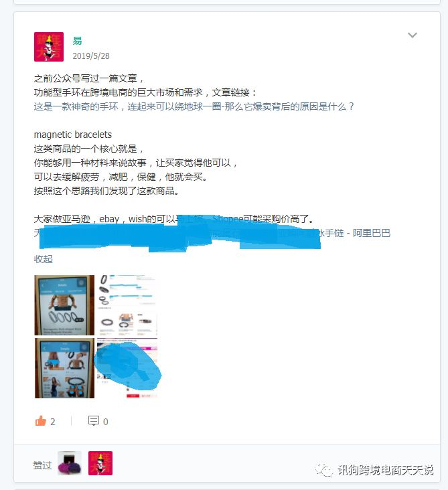Open the blue-scribbled fourth thumbnail
The image size is (448, 490).
click(127, 368)
